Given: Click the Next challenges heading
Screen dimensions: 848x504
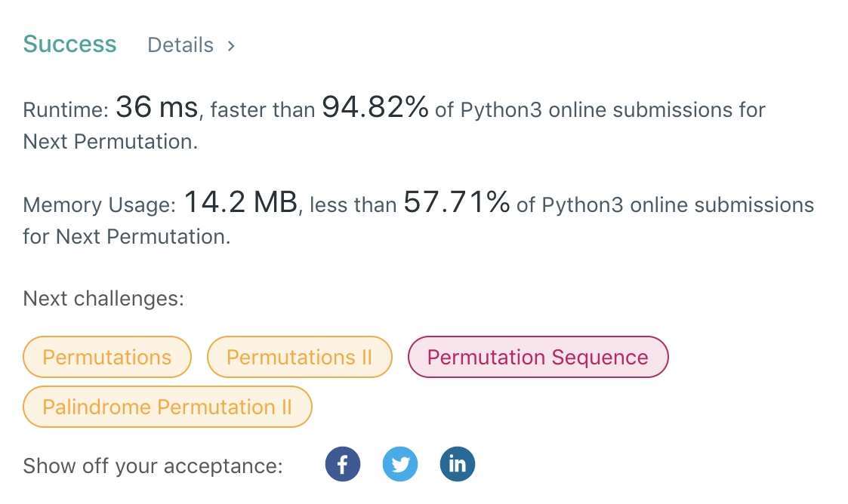Looking at the screenshot, I should pyautogui.click(x=103, y=299).
